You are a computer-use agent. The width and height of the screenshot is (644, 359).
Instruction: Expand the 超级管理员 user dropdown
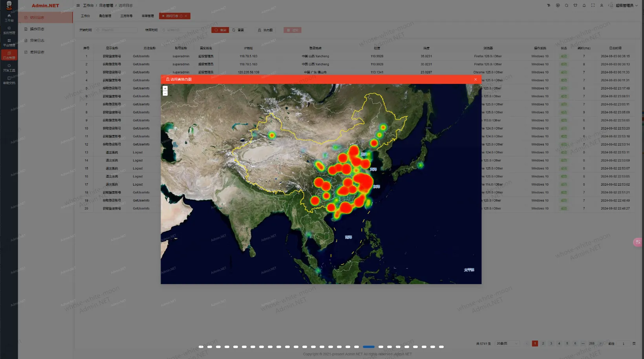tap(627, 5)
